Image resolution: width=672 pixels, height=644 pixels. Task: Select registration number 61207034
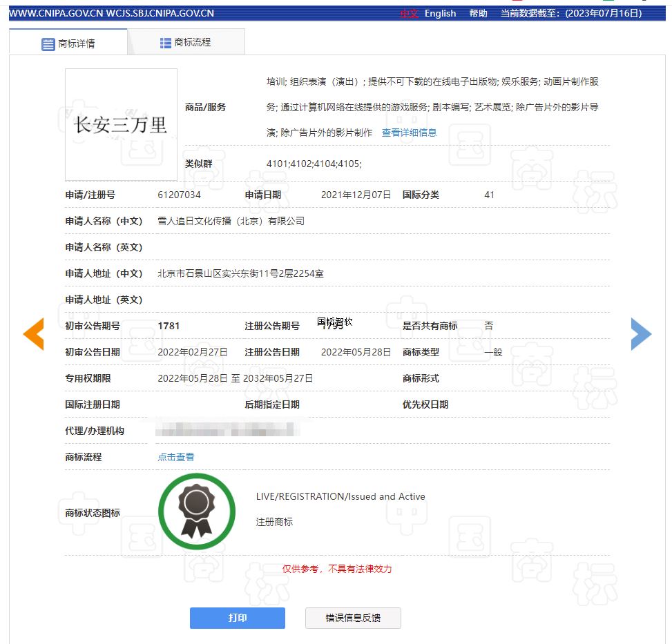(179, 195)
